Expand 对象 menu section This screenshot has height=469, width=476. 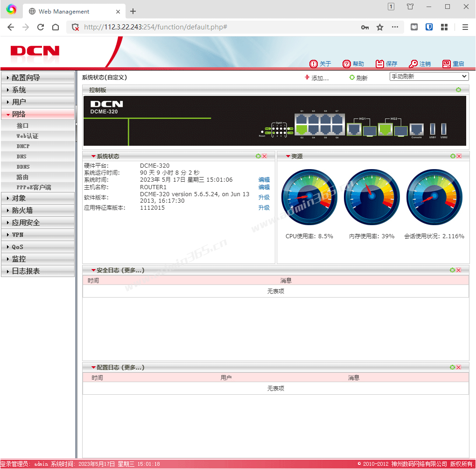pos(38,198)
